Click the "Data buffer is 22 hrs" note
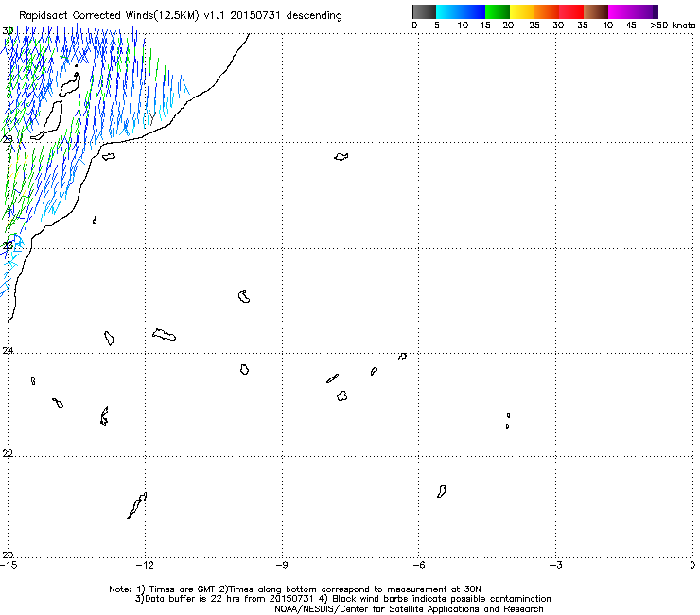This screenshot has height=615, width=700. (184, 599)
